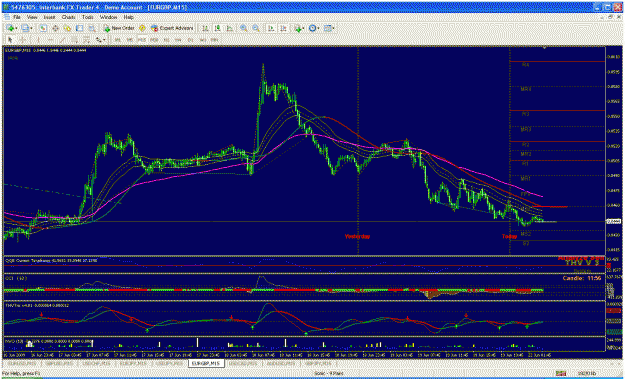Toggle the Navigator panel icon
Image resolution: width=625 pixels, height=379 pixels.
point(67,28)
